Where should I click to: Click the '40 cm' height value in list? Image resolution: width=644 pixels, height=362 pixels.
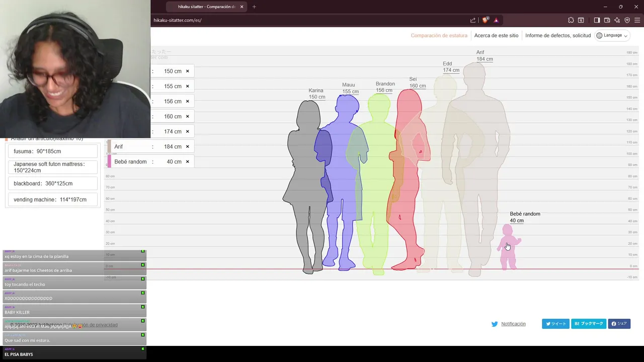(x=174, y=161)
